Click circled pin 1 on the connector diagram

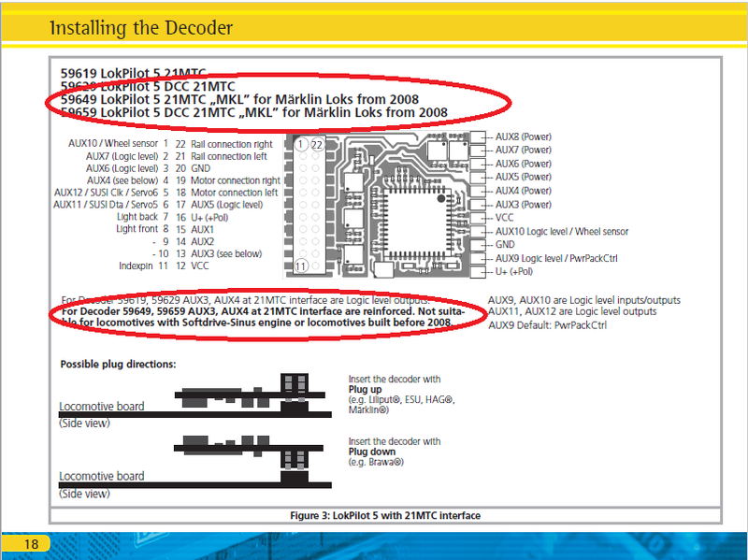301,144
